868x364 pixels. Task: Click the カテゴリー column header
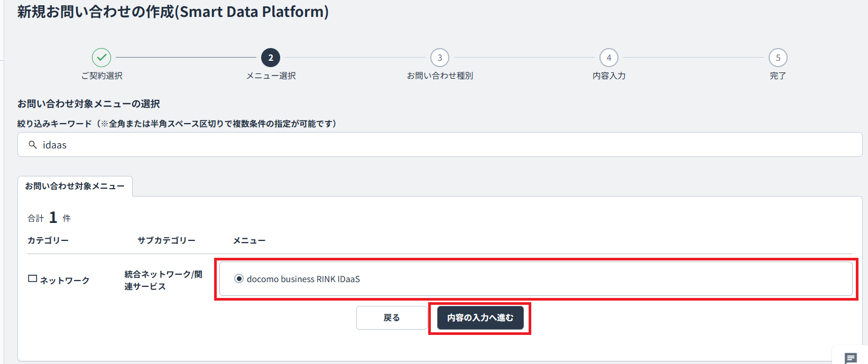48,240
